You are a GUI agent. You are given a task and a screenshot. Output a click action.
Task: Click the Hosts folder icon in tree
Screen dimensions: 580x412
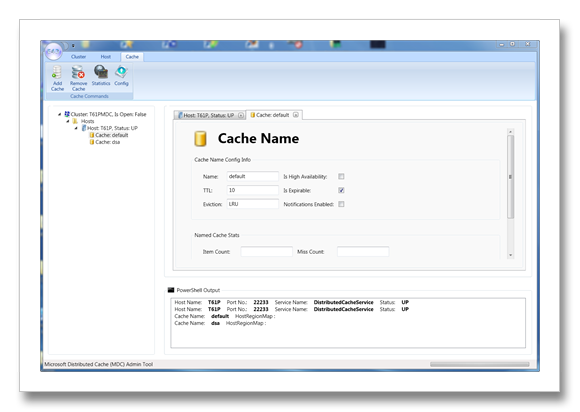(75, 121)
